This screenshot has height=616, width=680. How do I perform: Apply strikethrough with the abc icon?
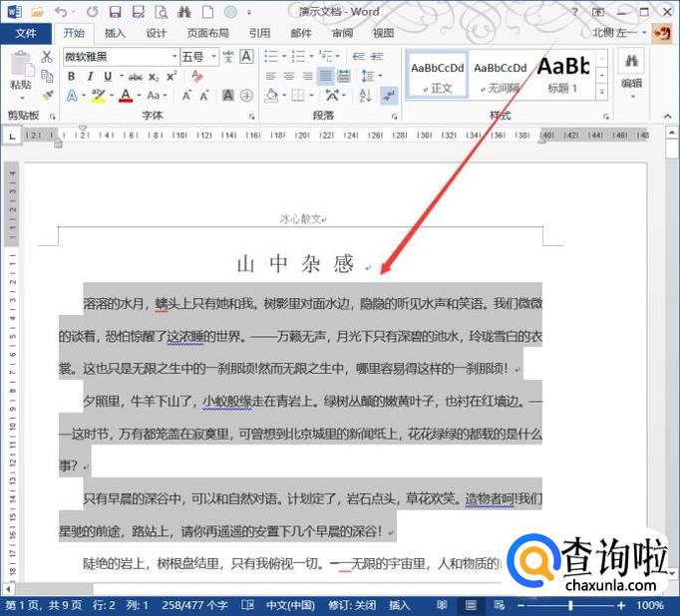134,77
